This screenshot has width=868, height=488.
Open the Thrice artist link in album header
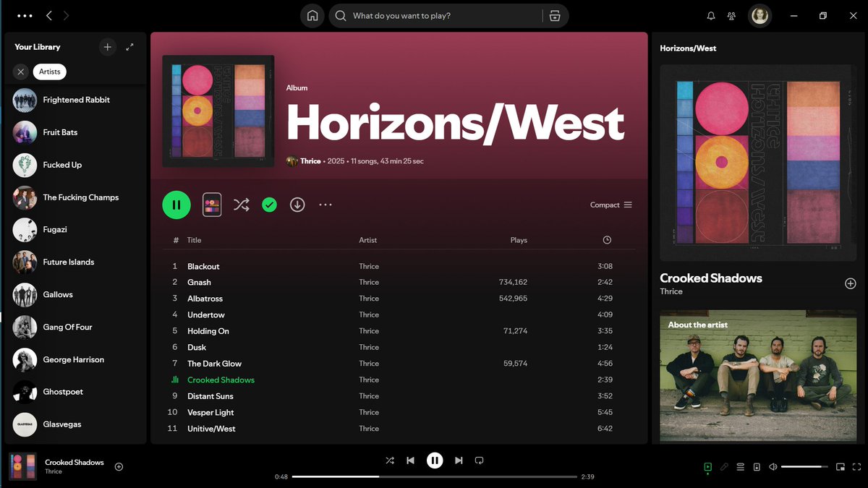pos(310,161)
